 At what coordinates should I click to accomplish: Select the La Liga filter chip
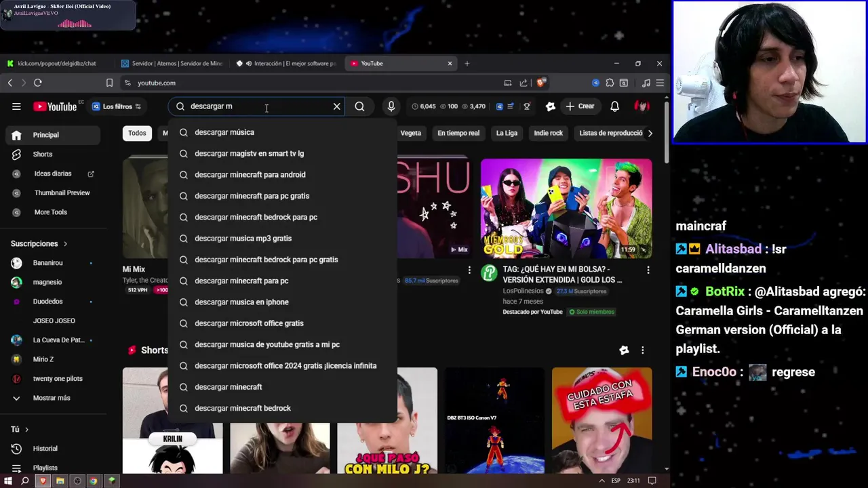507,133
